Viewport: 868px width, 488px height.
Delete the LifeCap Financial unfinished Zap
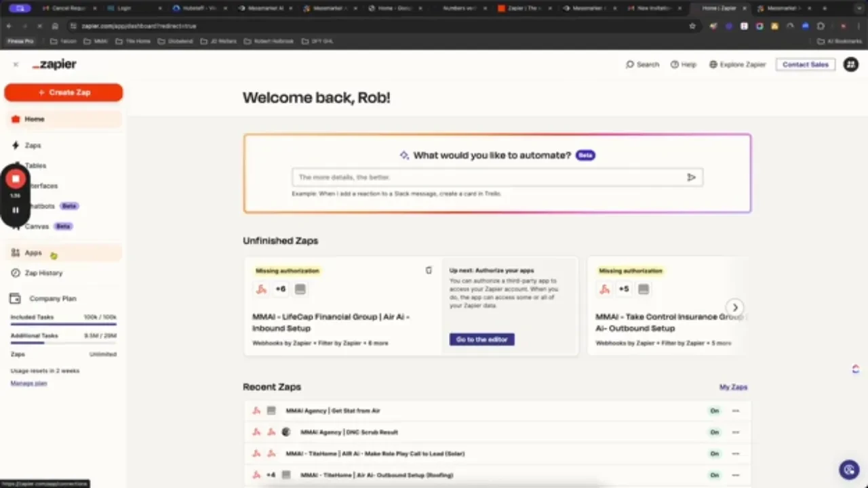429,270
